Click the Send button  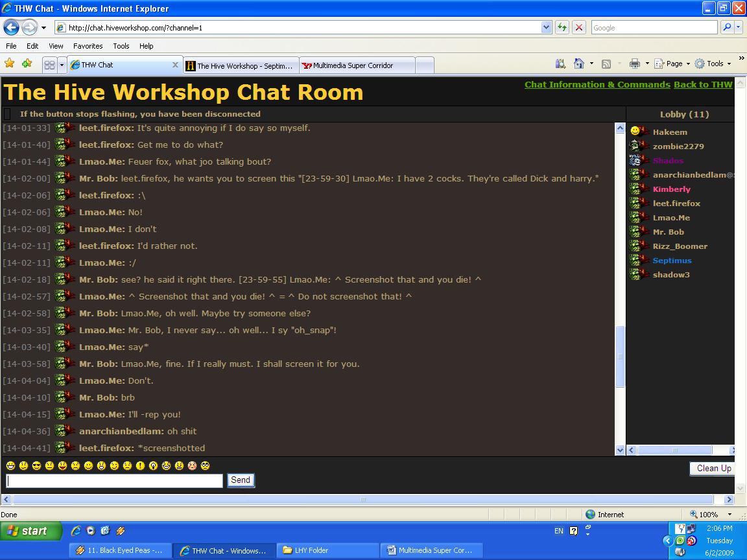pos(241,480)
